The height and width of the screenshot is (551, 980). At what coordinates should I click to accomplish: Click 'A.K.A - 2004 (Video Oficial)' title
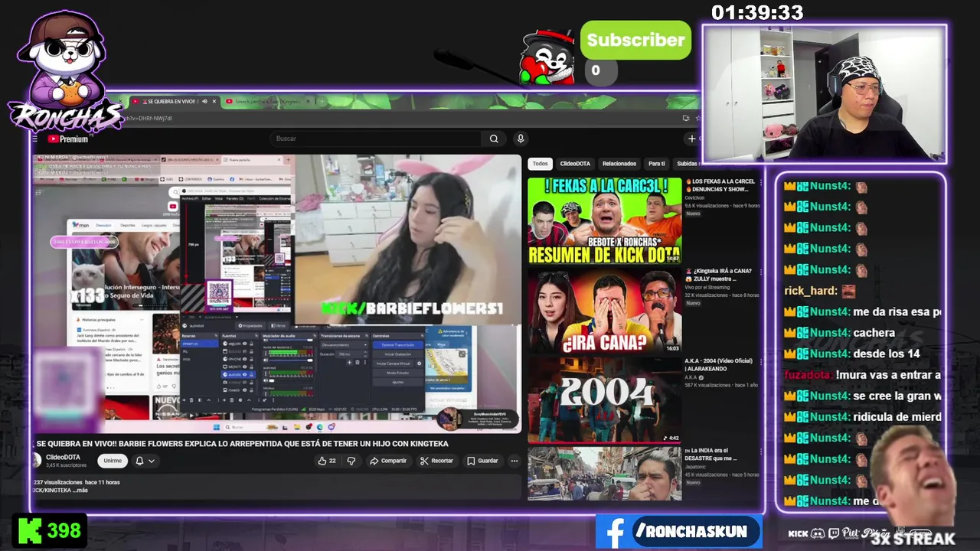click(x=718, y=364)
